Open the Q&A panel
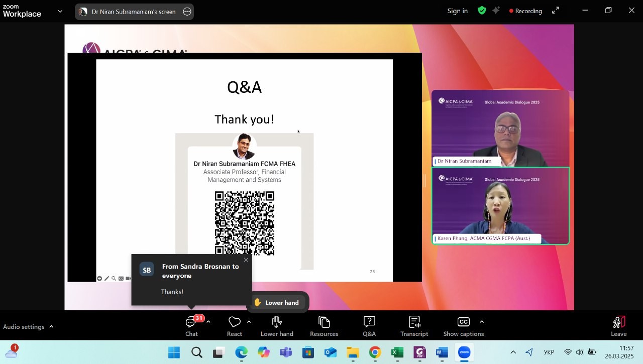 (x=369, y=326)
